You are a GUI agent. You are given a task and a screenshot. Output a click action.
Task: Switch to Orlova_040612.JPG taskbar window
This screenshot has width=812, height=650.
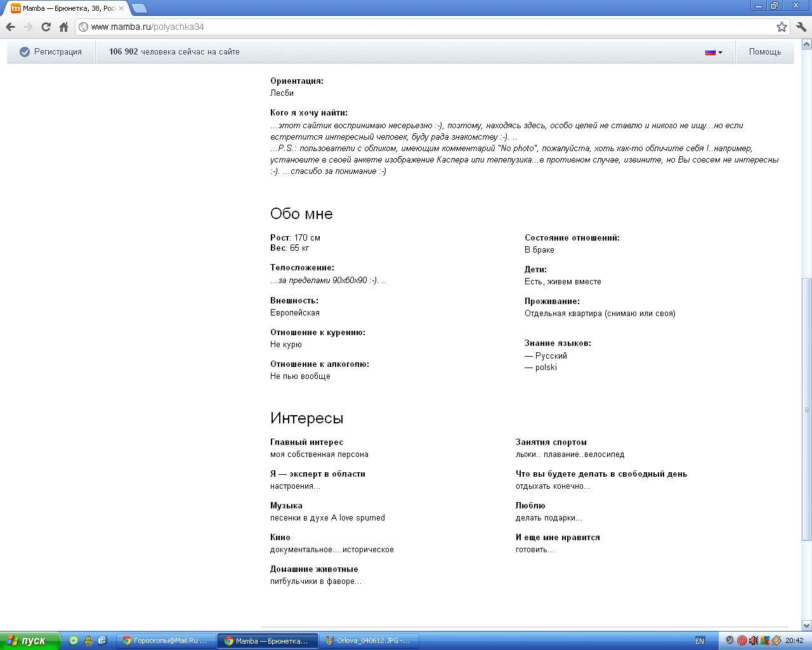coord(369,640)
